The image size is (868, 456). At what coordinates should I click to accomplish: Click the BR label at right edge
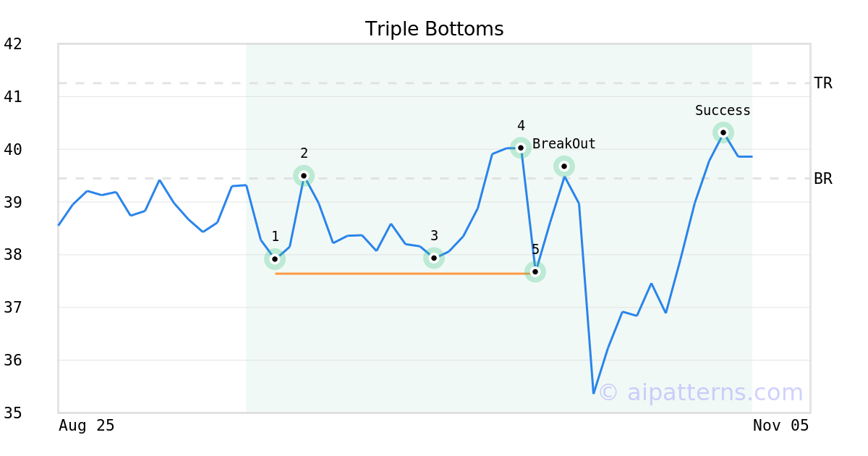click(823, 179)
